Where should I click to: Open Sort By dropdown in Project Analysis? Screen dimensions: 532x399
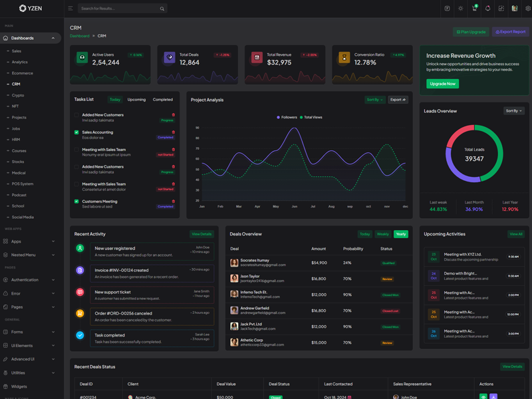(x=374, y=100)
